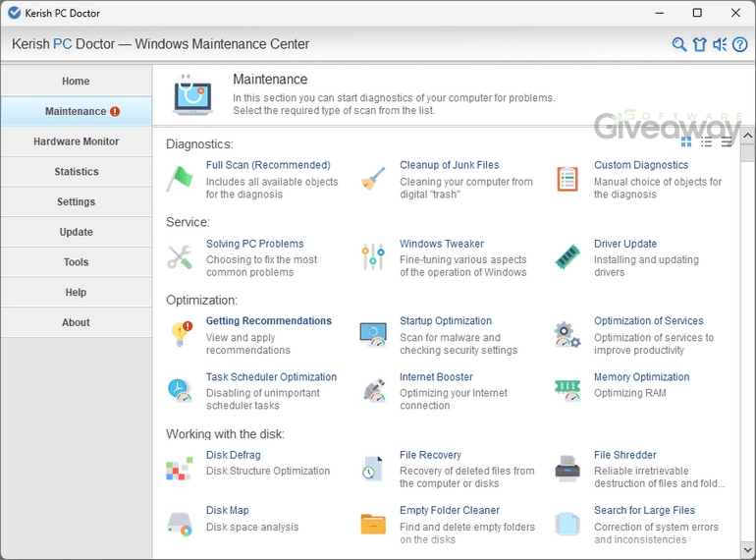The image size is (756, 560).
Task: Open Disk Defrag link
Action: coord(233,455)
